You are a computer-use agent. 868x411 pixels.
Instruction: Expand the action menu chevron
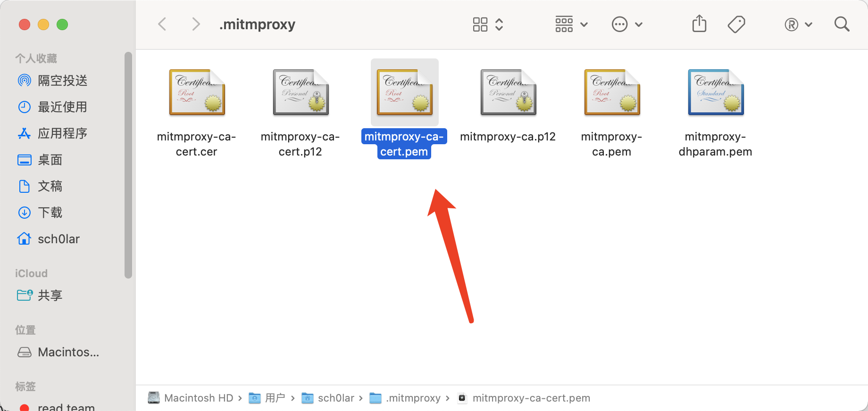639,25
